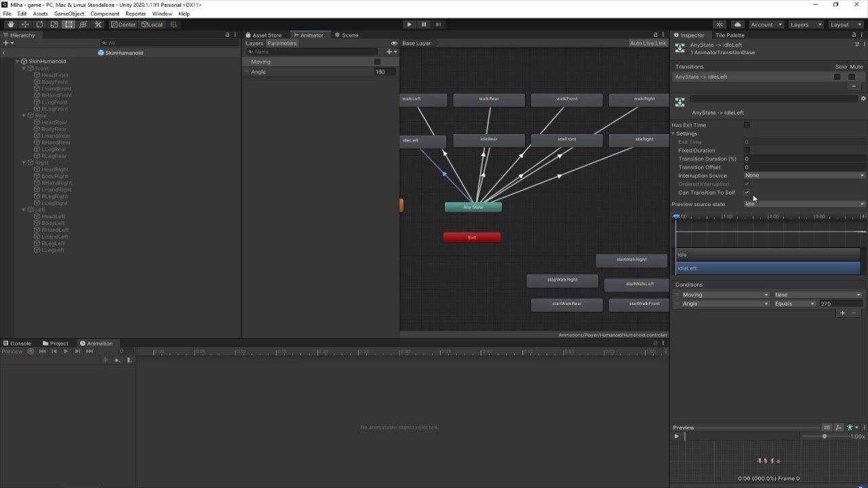Select the stopWalkRight state node

point(562,280)
